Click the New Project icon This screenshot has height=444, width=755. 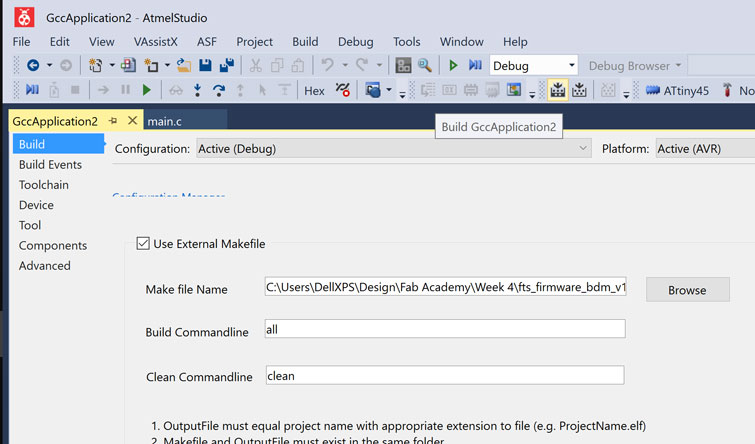tap(95, 65)
